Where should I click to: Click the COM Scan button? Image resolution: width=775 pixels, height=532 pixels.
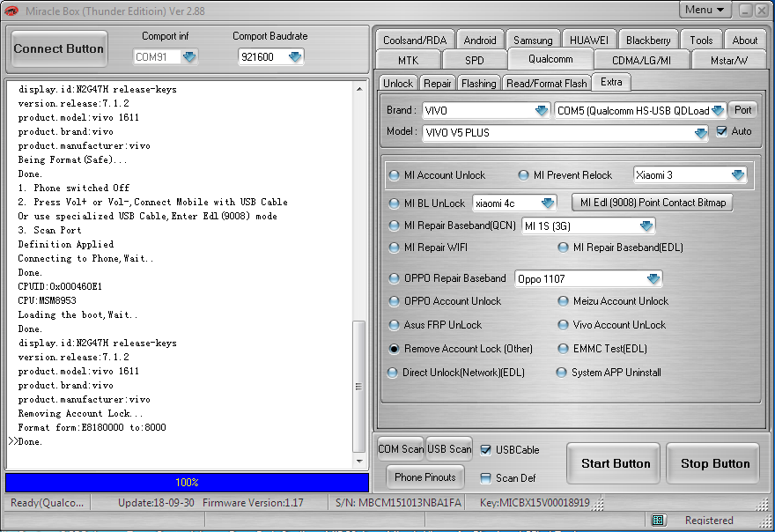click(401, 449)
